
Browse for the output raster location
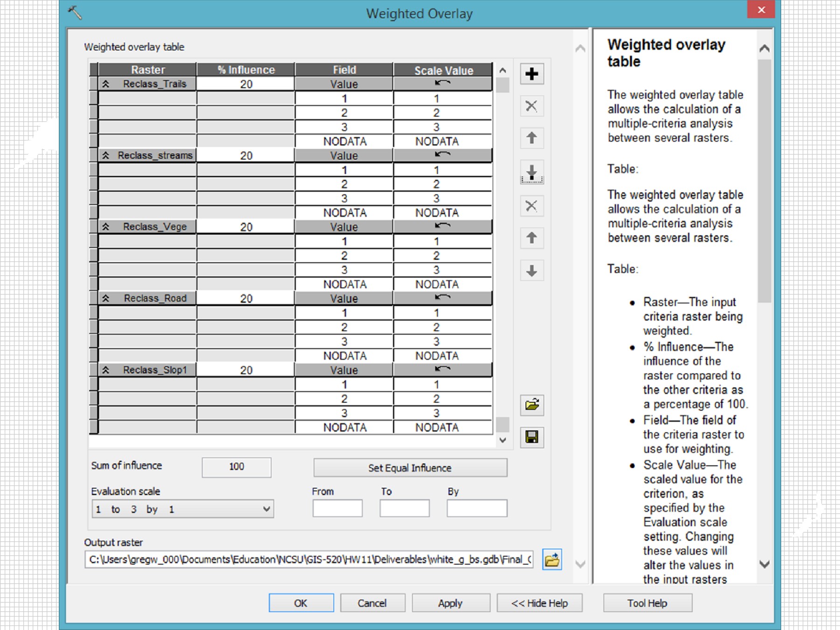pos(552,560)
